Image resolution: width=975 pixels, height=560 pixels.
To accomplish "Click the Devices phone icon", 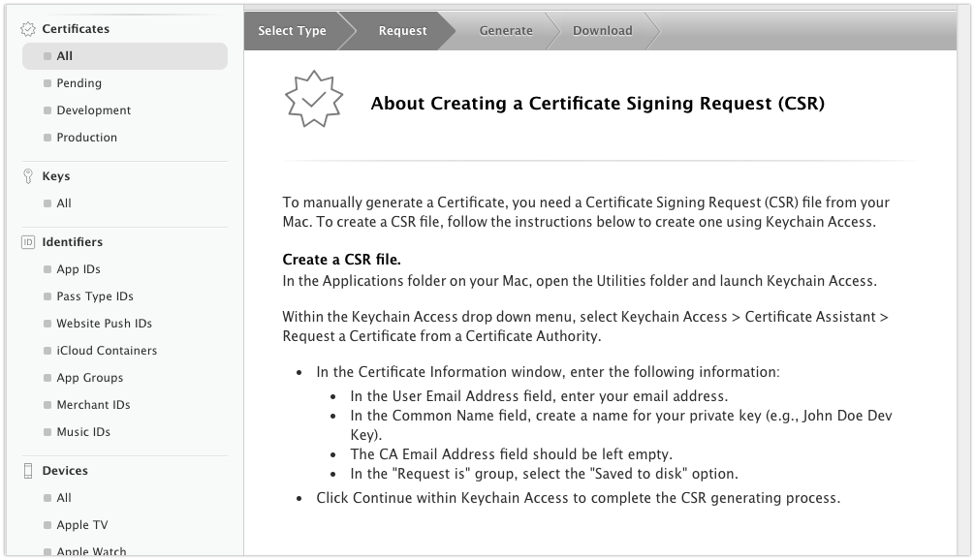I will point(28,471).
